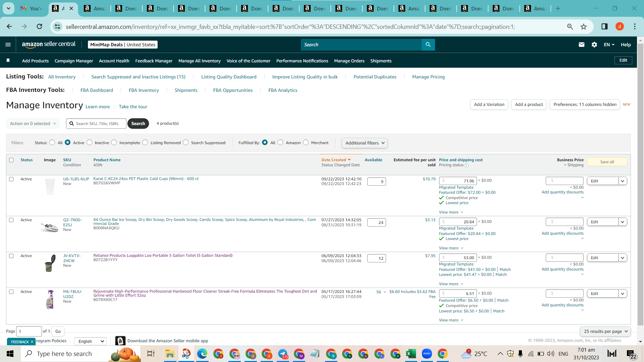
Task: Open the browser tab search dropdown
Action: pos(8,8)
